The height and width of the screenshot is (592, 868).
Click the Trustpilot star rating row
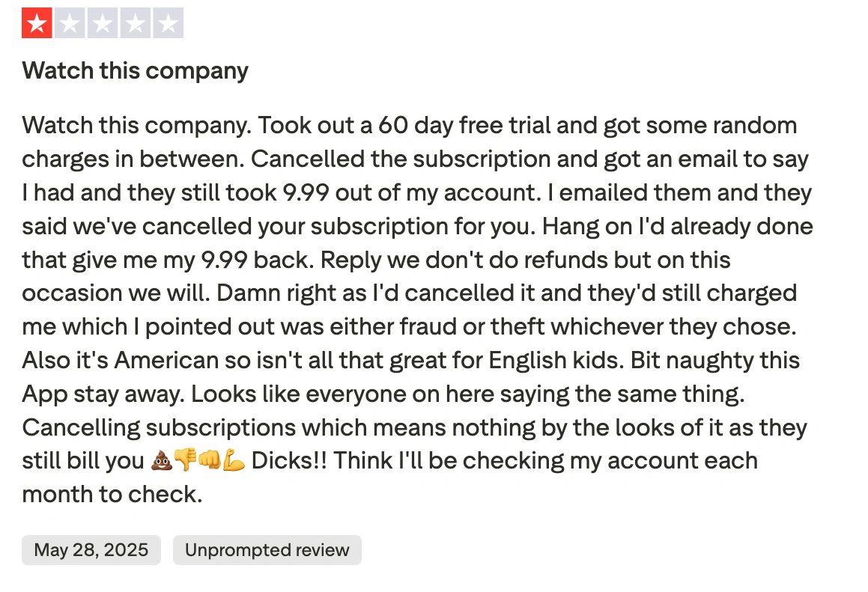click(102, 22)
